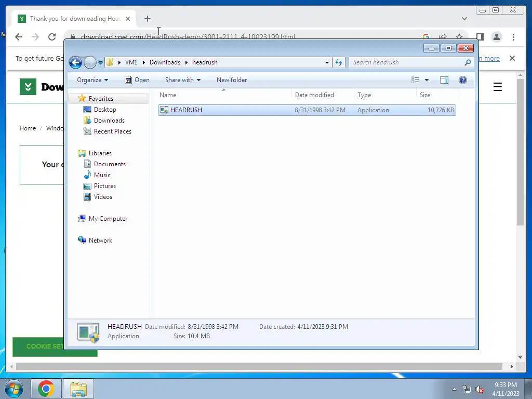Click the Explorer forward arrow button

tap(90, 62)
